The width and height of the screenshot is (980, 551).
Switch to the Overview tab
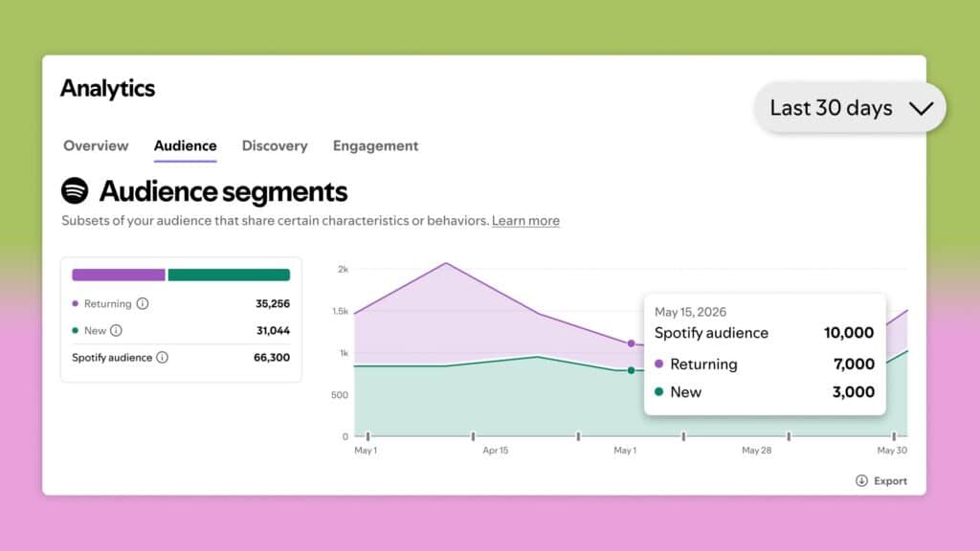pos(96,145)
